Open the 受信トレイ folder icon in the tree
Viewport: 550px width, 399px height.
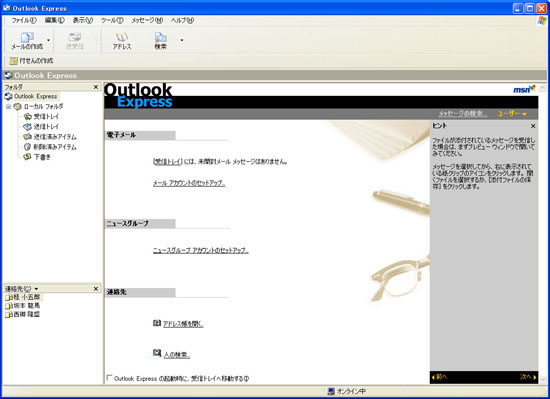(27, 116)
